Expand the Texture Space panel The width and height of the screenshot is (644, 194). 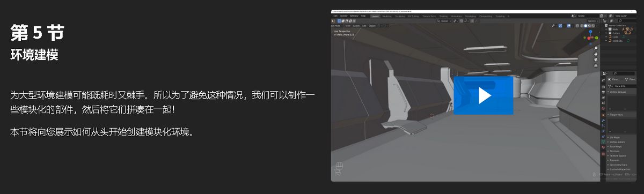pyautogui.click(x=618, y=155)
